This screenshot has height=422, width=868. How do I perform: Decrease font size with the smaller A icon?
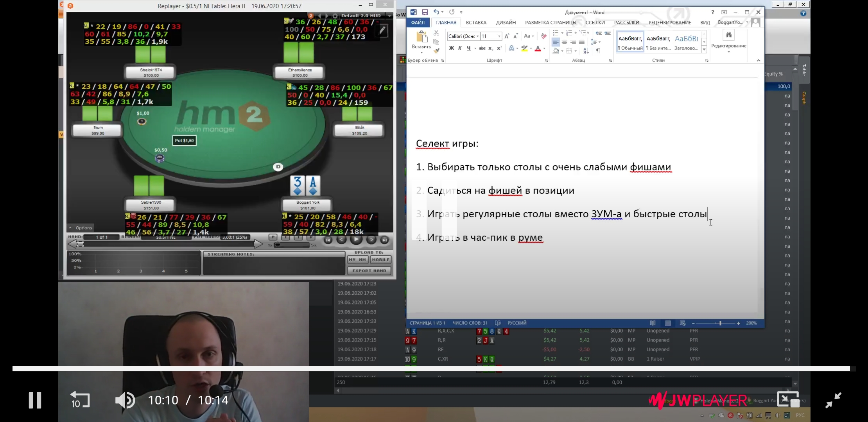pos(516,36)
